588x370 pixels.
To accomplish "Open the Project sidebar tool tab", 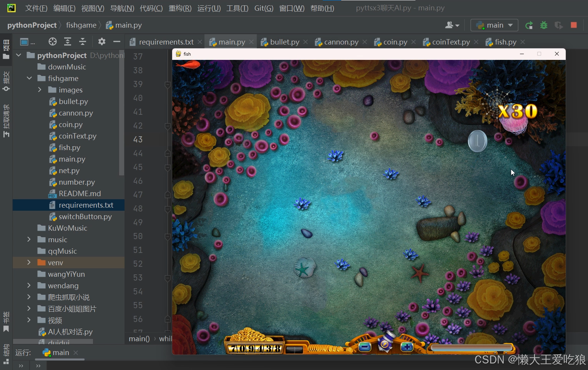I will point(6,49).
